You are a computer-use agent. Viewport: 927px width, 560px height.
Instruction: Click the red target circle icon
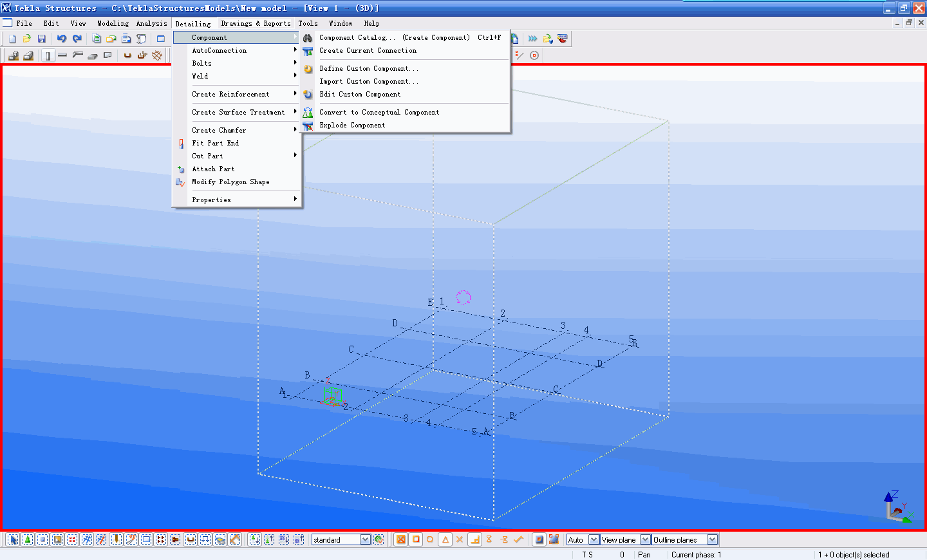(534, 55)
